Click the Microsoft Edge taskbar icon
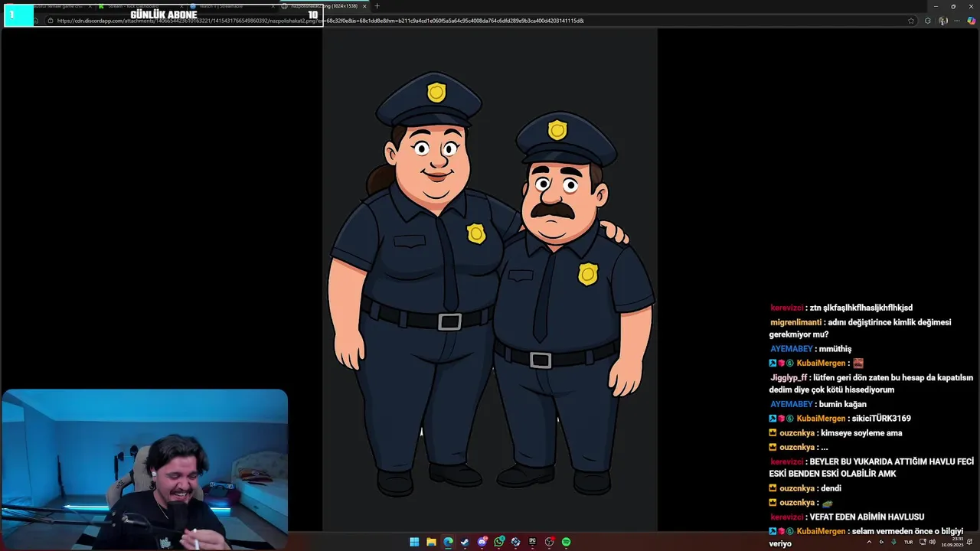 [x=448, y=542]
